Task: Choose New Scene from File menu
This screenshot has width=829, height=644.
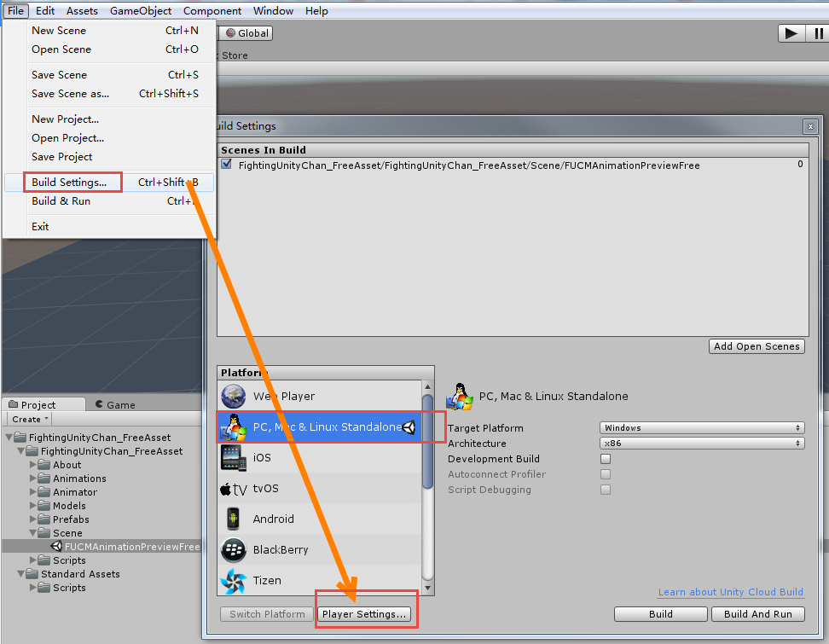Action: [109, 31]
